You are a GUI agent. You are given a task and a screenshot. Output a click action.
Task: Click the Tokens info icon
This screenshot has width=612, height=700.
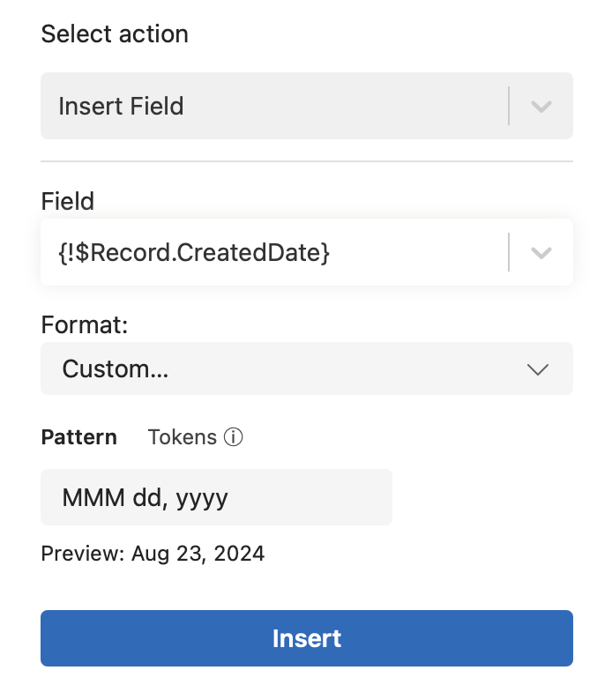pyautogui.click(x=233, y=437)
